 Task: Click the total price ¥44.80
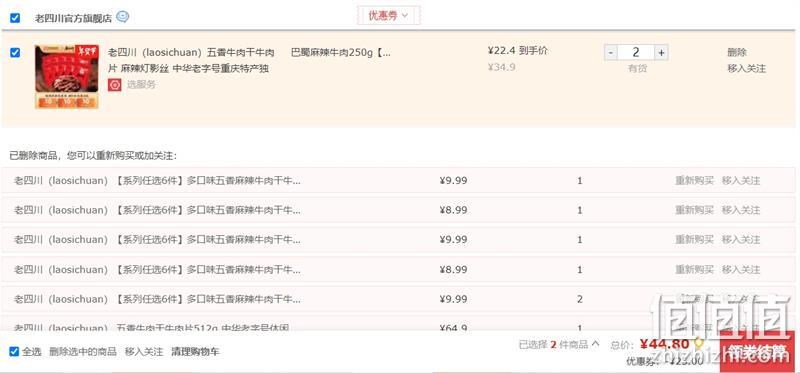[664, 344]
